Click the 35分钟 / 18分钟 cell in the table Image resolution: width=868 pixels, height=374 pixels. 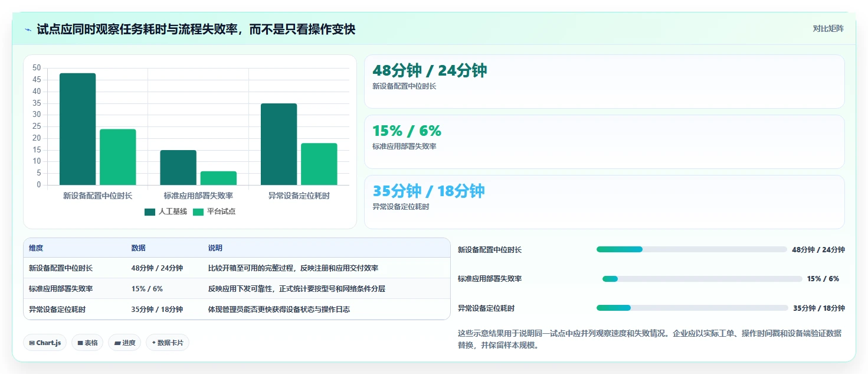coord(157,310)
